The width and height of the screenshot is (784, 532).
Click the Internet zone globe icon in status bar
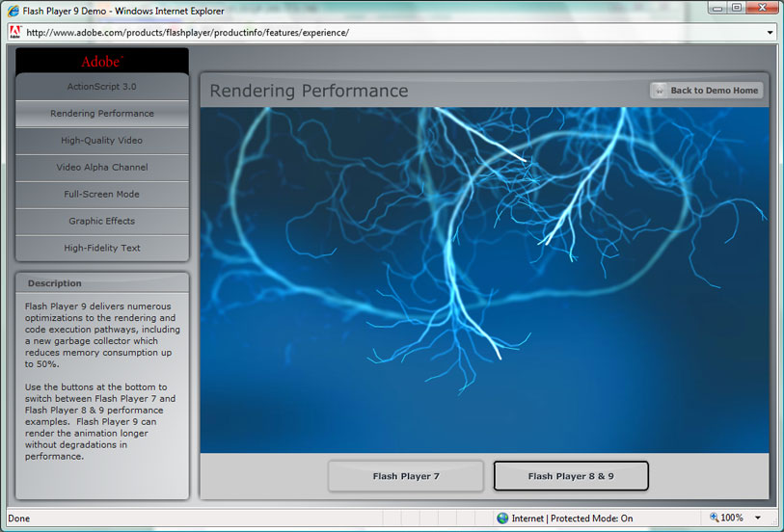[502, 518]
